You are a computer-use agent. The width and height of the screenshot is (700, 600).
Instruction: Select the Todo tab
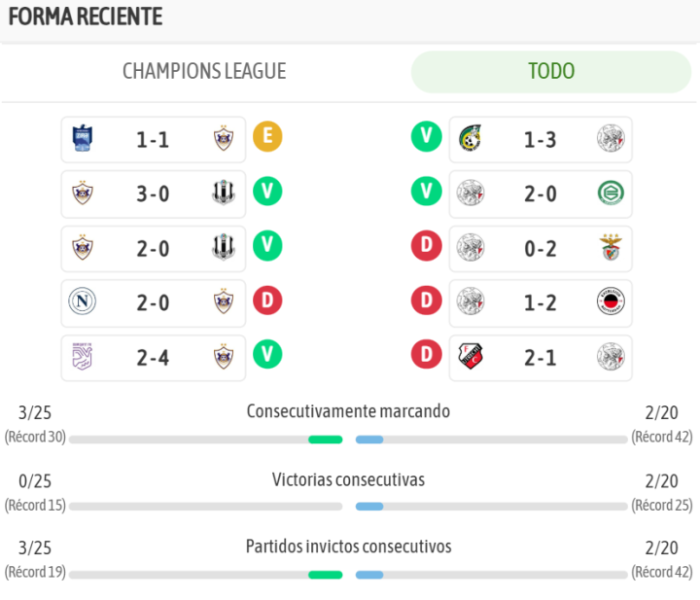click(550, 72)
